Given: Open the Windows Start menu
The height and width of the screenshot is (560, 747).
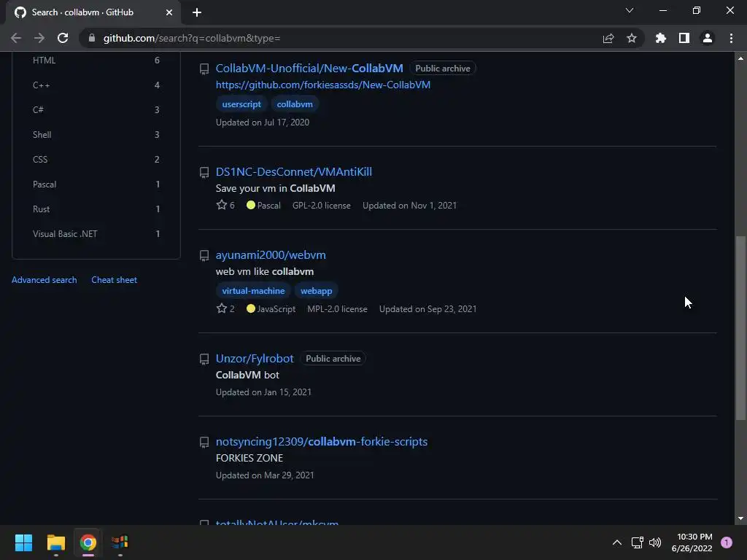Looking at the screenshot, I should [x=23, y=542].
